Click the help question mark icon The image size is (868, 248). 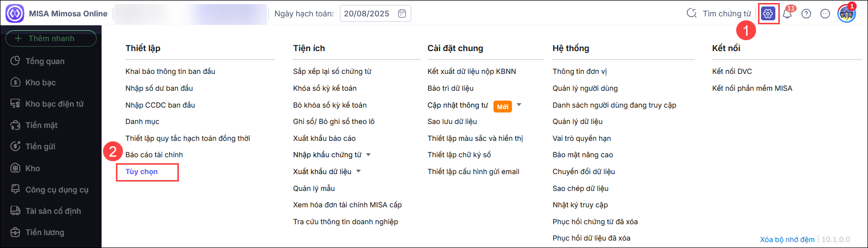point(806,14)
